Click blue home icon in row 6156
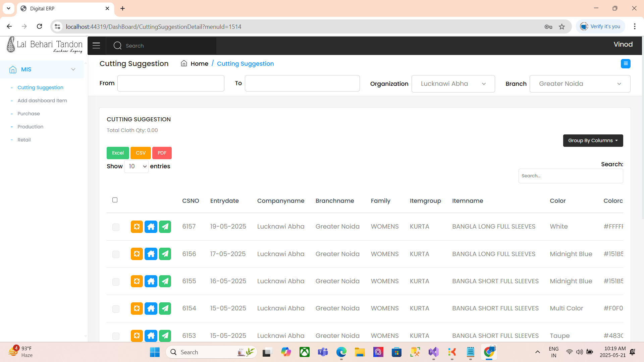 (x=151, y=254)
